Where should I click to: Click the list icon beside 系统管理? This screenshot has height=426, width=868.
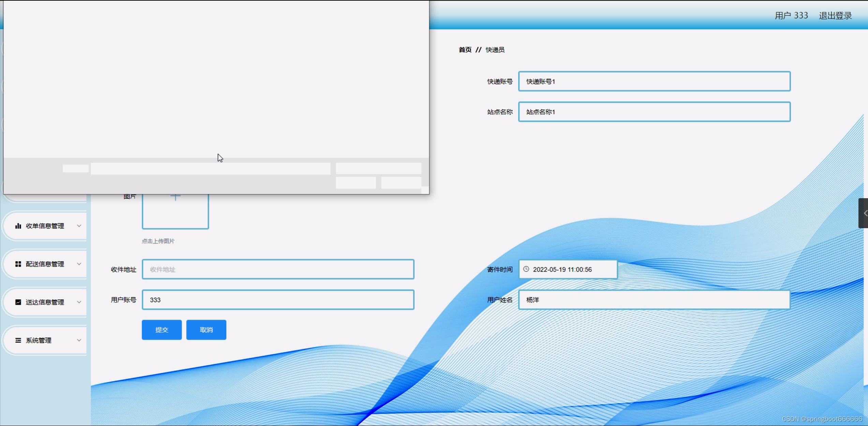pyautogui.click(x=18, y=341)
